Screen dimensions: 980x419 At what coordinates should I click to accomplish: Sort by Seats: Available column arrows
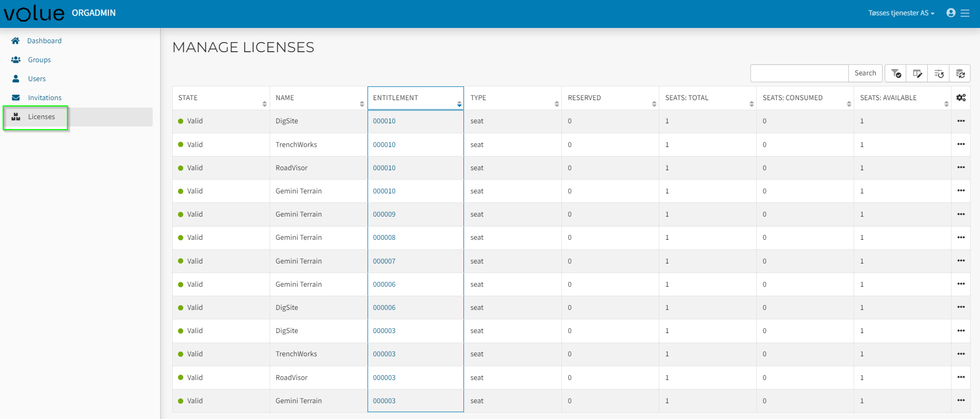pos(946,104)
